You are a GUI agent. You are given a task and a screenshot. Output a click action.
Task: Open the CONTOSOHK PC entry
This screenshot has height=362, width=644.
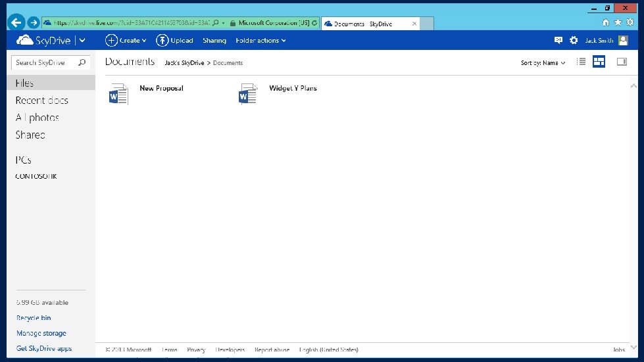click(x=36, y=176)
